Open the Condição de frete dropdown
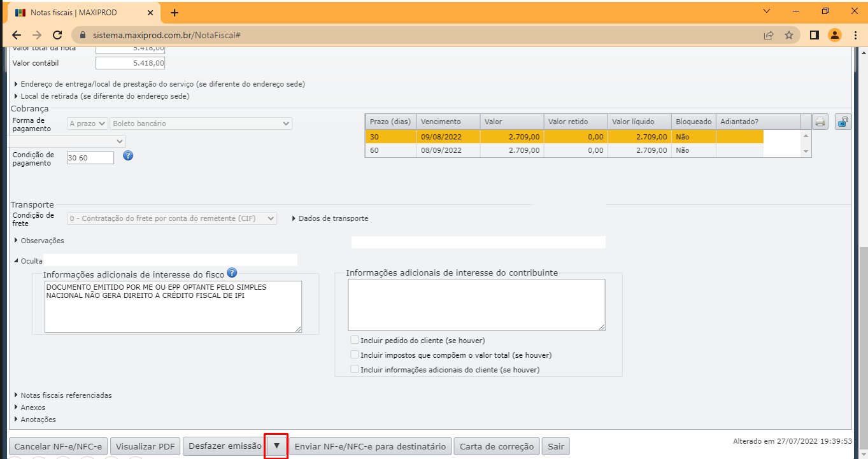The image size is (868, 459). click(172, 218)
